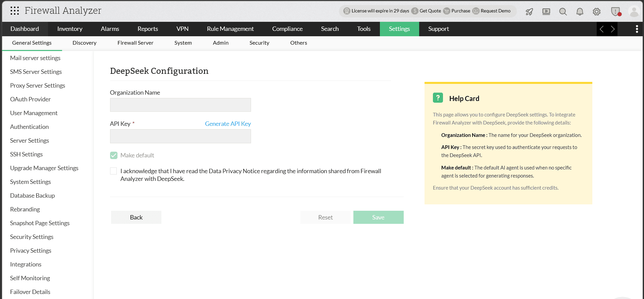
Task: Open the video tutorials icon
Action: 546,12
